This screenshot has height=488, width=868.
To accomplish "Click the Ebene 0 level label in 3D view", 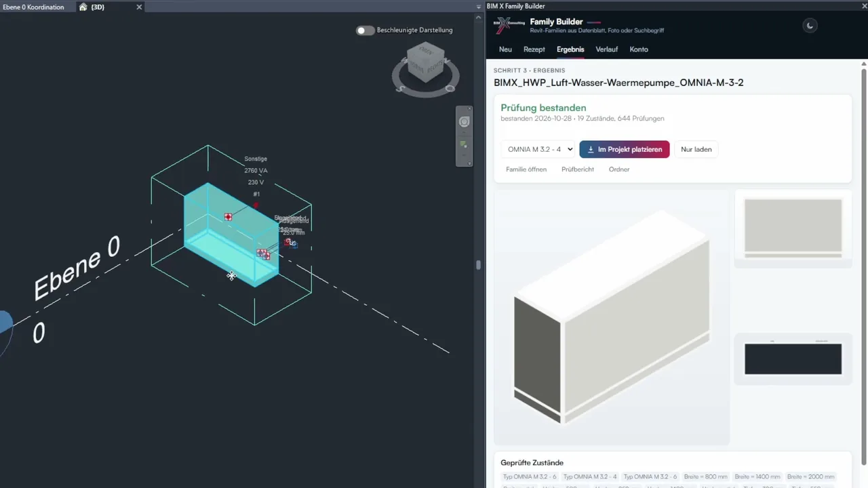I will [77, 268].
